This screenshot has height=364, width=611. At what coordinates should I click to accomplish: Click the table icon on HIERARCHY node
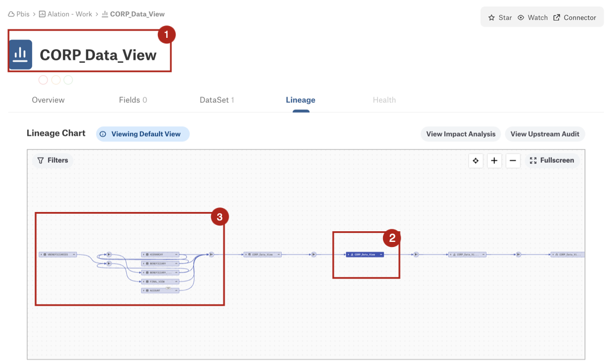[147, 254]
